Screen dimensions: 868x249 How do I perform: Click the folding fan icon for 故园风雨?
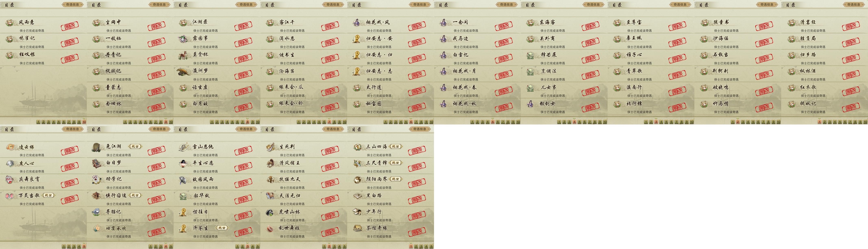point(183,180)
